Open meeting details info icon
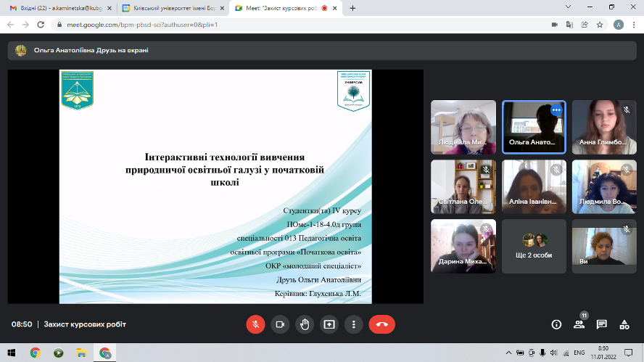Screen dimensions: 644x362 [x=556, y=324]
